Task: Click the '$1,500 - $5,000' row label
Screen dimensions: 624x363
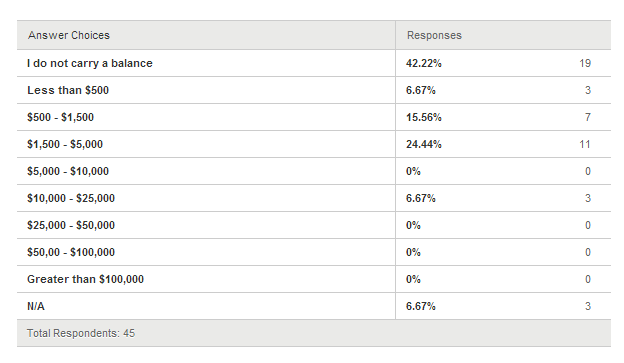Action: tap(65, 144)
